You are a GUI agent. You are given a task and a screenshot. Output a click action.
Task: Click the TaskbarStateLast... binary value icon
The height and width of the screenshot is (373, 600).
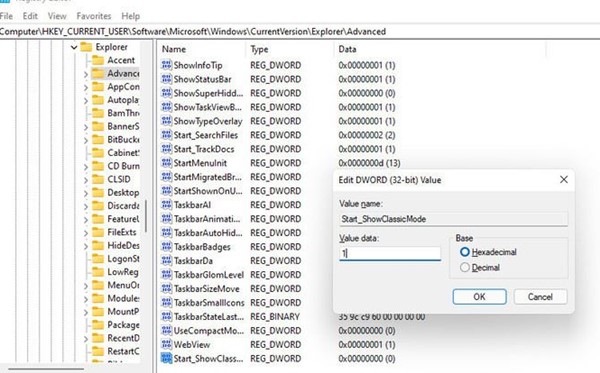[x=166, y=316]
